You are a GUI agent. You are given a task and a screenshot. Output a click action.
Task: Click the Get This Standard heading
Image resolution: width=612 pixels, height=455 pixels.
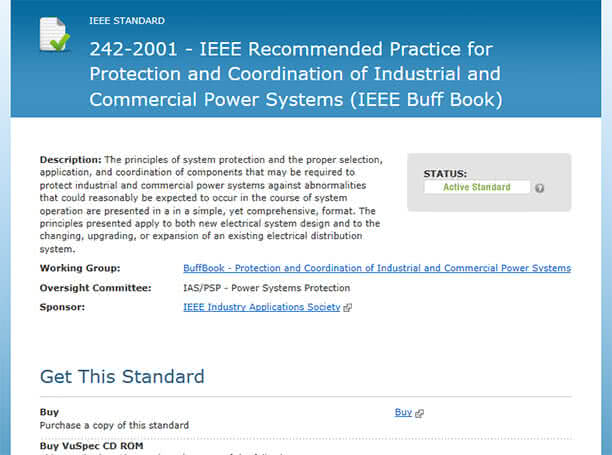(x=122, y=377)
